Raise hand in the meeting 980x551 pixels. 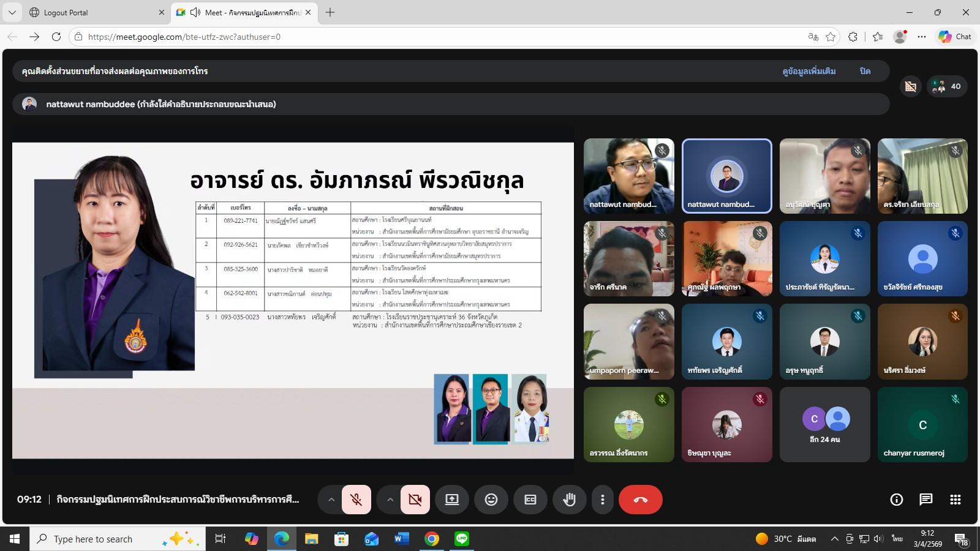coord(569,500)
